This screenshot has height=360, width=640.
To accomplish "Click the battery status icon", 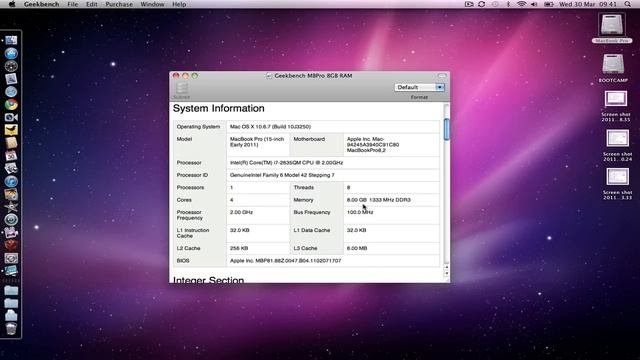I will pyautogui.click(x=549, y=4).
